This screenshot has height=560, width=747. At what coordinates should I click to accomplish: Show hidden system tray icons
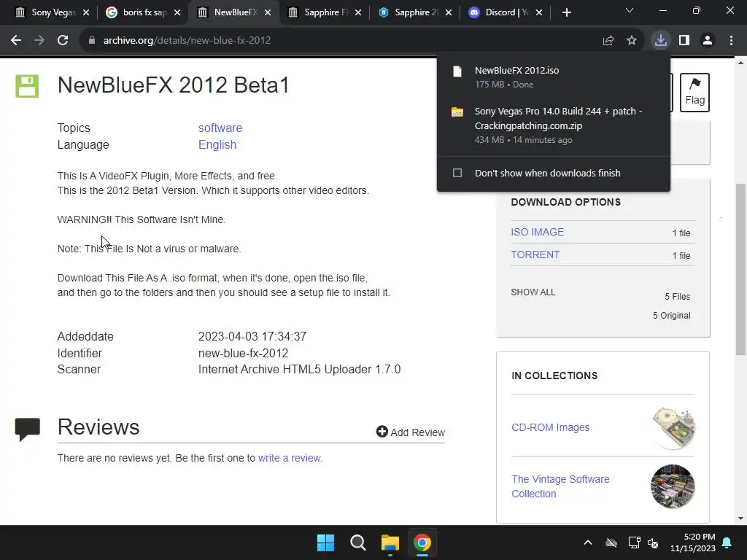[x=588, y=542]
